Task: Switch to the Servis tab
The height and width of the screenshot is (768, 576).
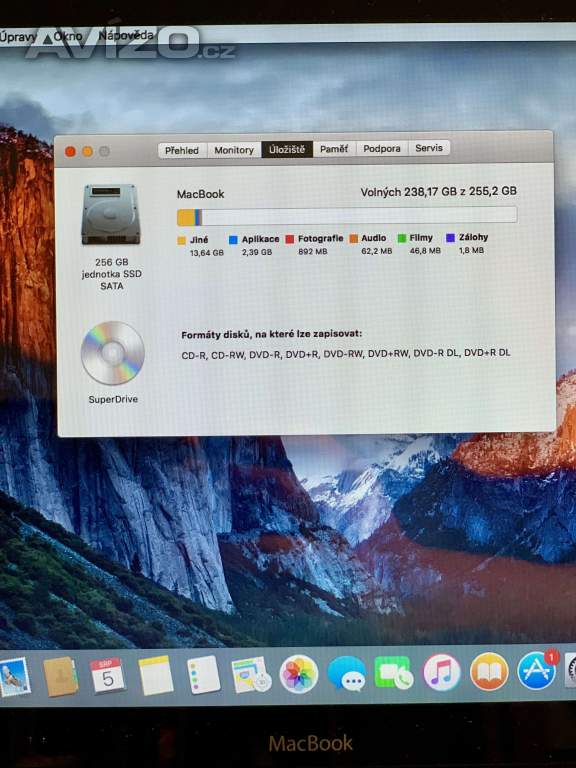Action: click(x=429, y=148)
